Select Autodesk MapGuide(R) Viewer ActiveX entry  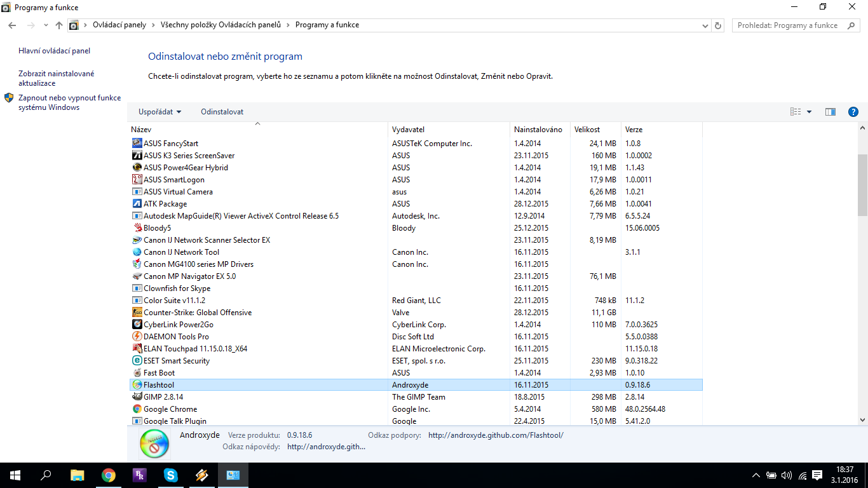(x=416, y=216)
